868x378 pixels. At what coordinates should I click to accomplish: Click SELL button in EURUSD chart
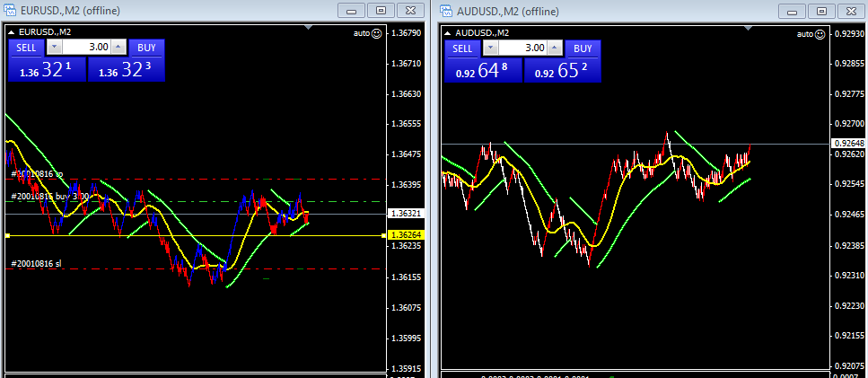click(x=26, y=48)
